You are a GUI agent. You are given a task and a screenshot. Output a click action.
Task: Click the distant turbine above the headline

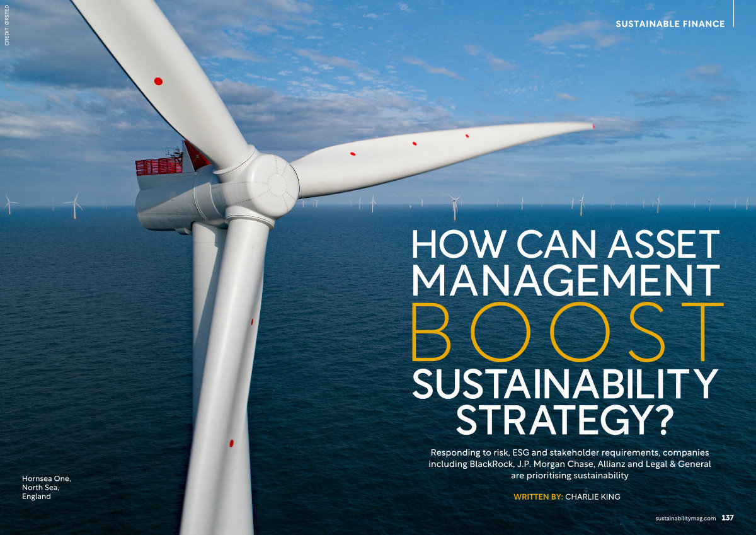click(x=455, y=204)
